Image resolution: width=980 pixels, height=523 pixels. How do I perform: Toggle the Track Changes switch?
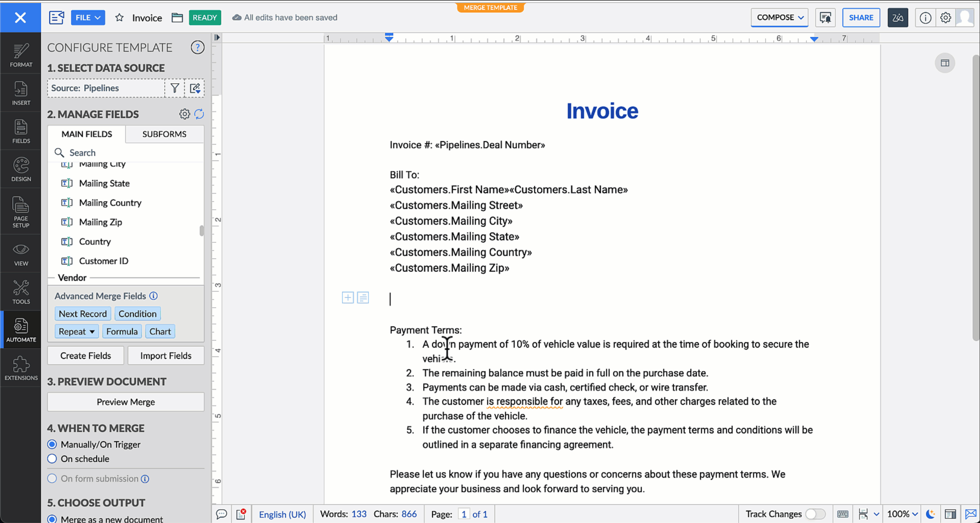coord(816,514)
